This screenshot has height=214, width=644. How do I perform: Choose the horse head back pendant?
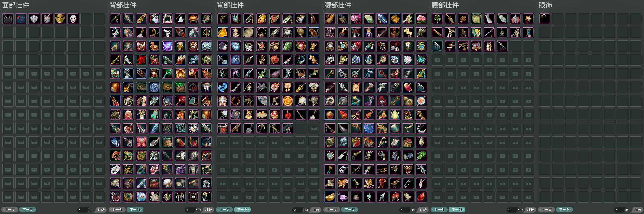pyautogui.click(x=314, y=60)
